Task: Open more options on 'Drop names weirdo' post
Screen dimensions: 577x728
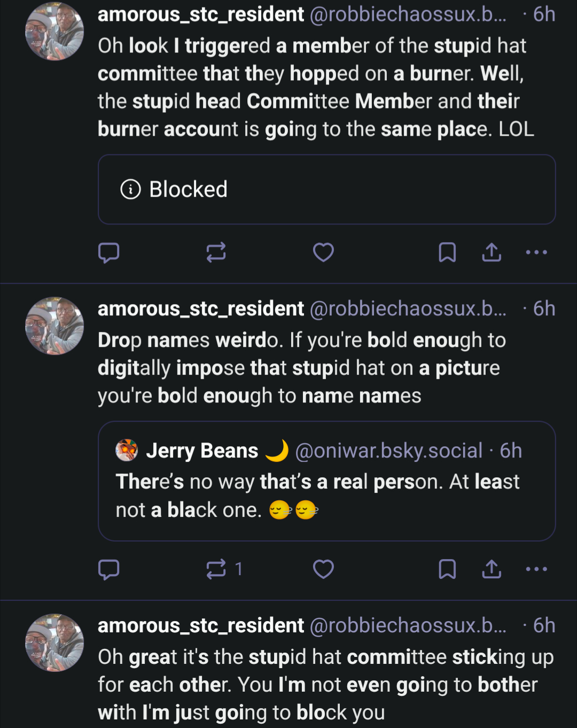Action: pyautogui.click(x=536, y=569)
